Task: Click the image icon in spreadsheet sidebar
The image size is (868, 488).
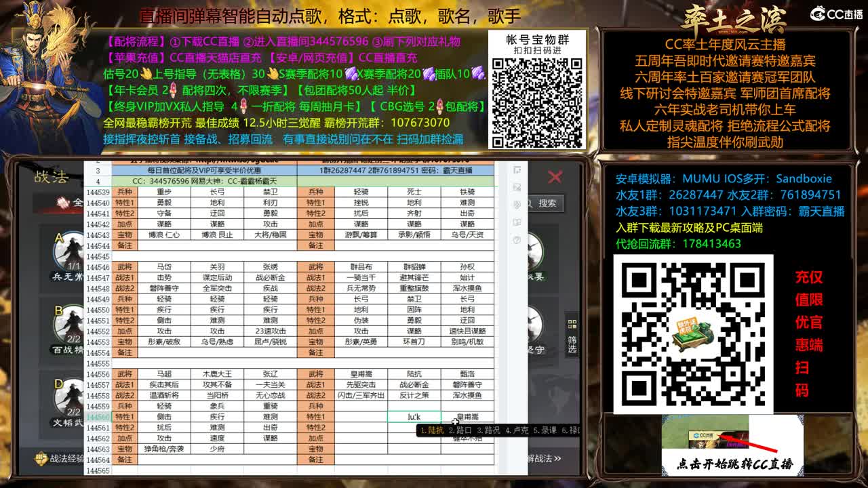Action: point(517,187)
